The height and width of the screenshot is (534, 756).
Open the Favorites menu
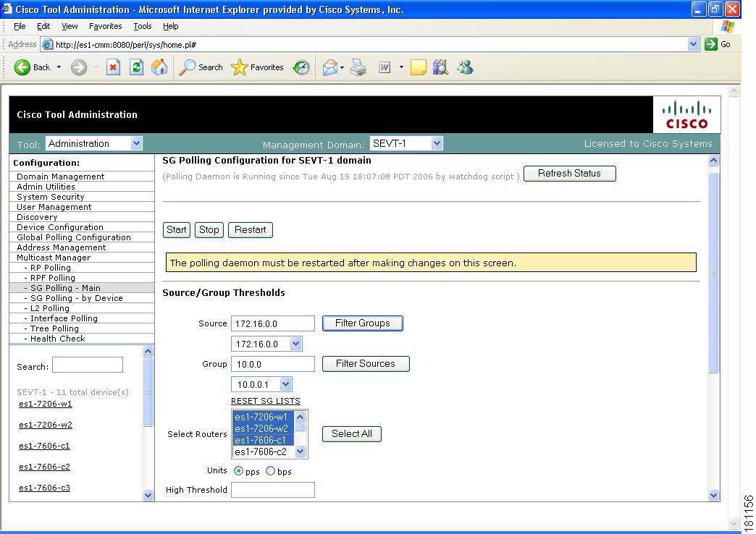coord(105,26)
